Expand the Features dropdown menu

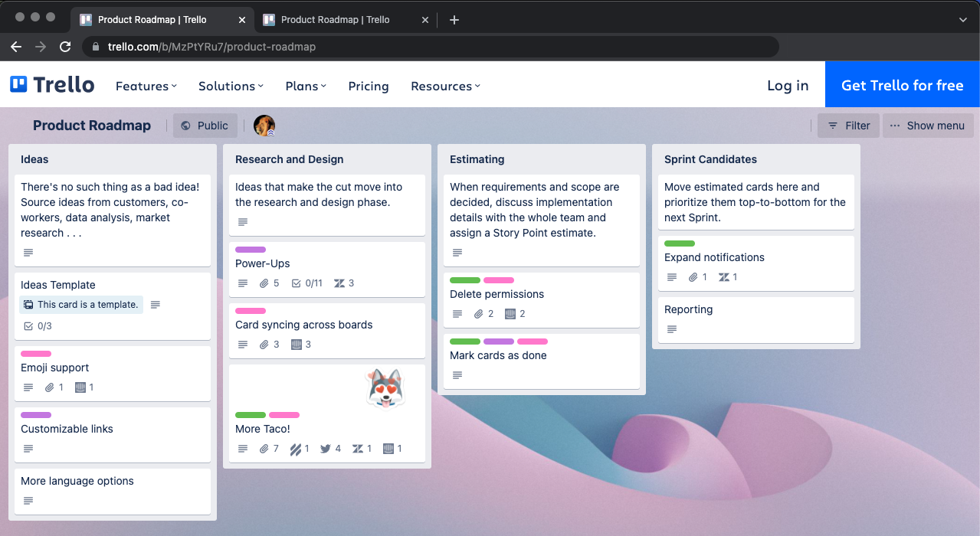(x=146, y=86)
